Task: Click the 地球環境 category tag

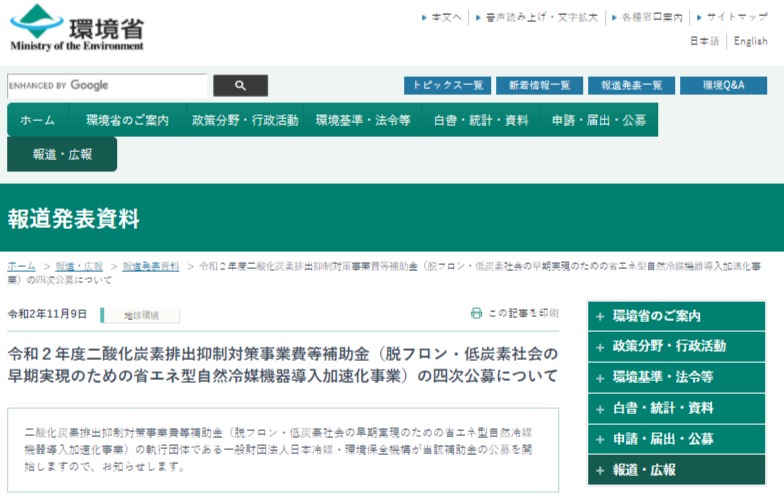Action: tap(140, 315)
